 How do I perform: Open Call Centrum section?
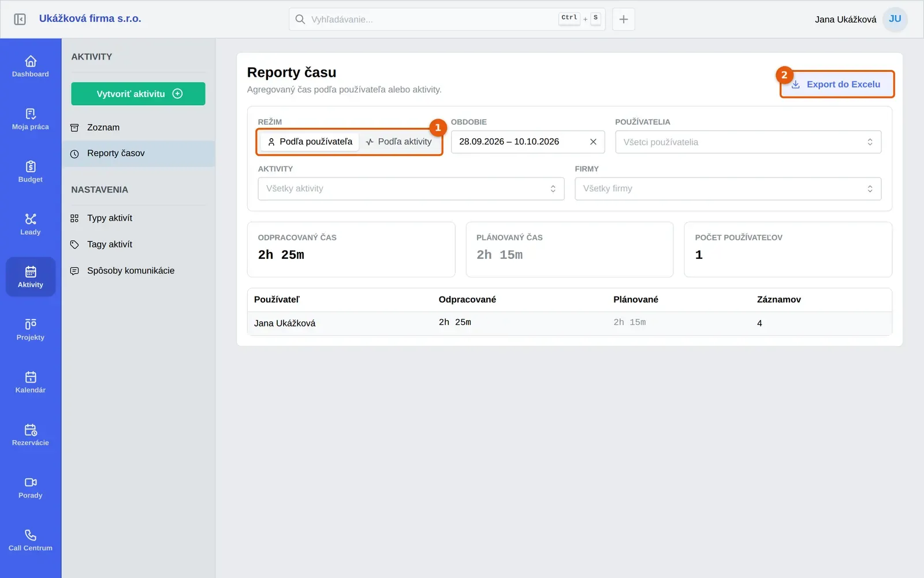31,540
